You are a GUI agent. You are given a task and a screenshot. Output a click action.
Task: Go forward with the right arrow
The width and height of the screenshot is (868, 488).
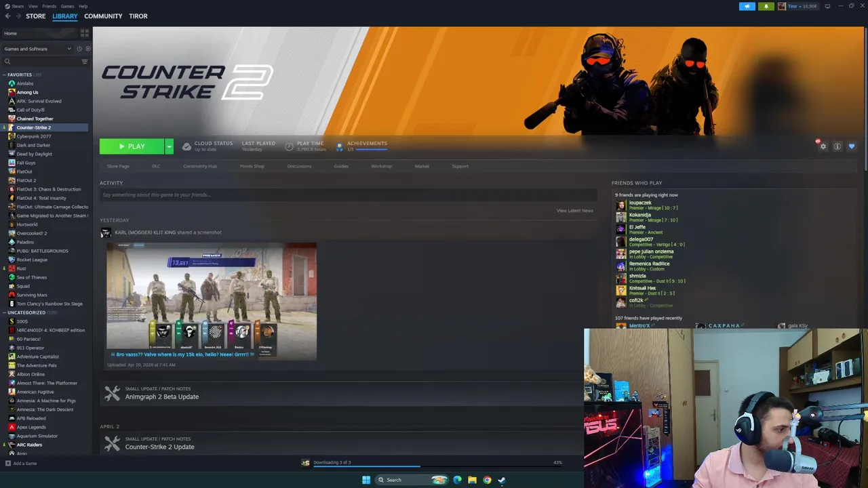click(x=18, y=16)
